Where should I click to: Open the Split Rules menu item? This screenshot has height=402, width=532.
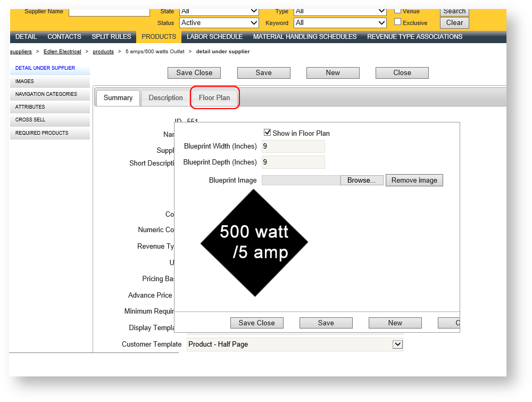111,37
